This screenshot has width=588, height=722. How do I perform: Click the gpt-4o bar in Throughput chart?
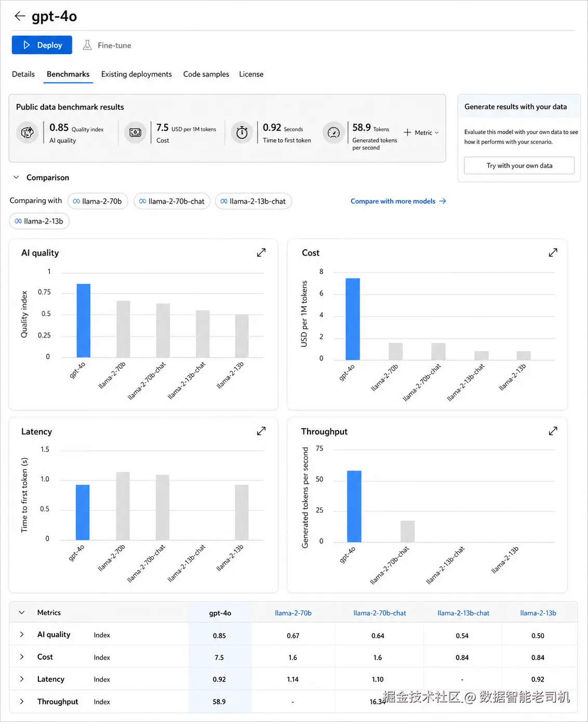pos(354,506)
